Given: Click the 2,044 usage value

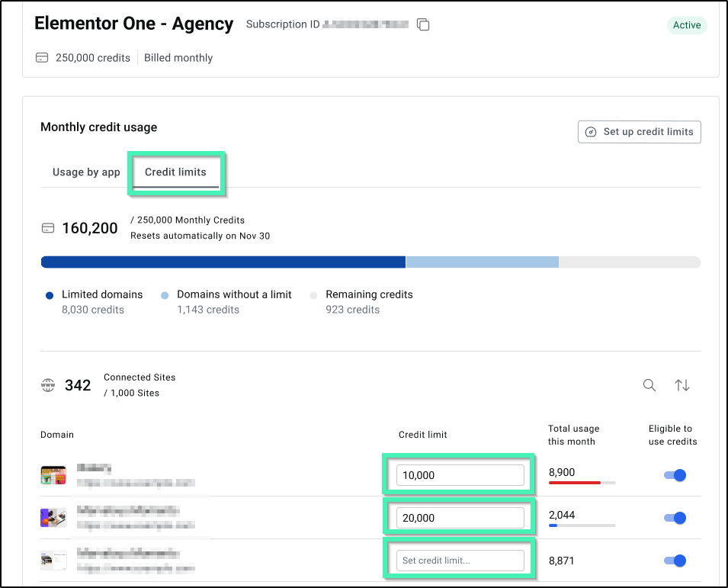Looking at the screenshot, I should point(562,515).
